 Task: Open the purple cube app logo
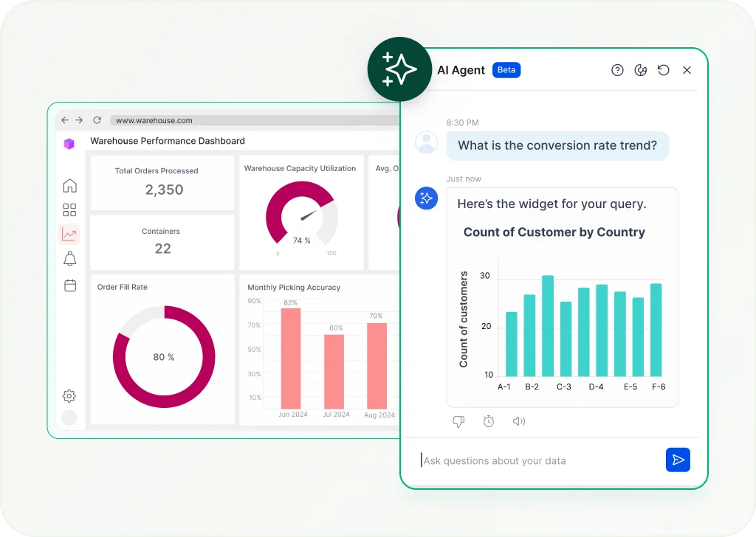[69, 144]
